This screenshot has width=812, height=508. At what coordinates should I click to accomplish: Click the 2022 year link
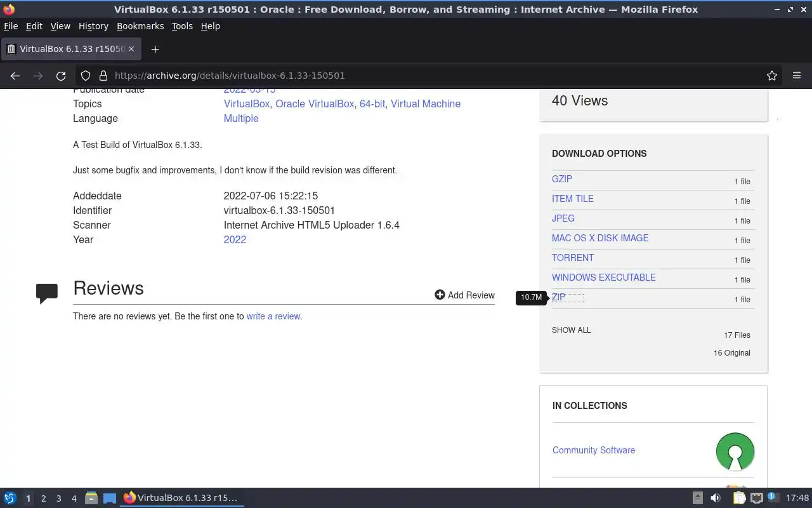point(235,239)
